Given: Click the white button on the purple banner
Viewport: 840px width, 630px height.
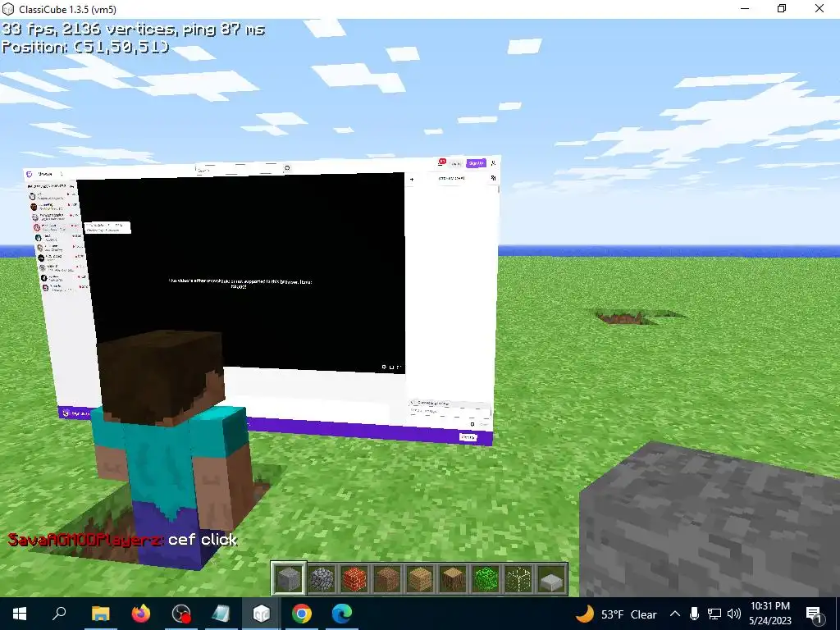Looking at the screenshot, I should (x=468, y=437).
